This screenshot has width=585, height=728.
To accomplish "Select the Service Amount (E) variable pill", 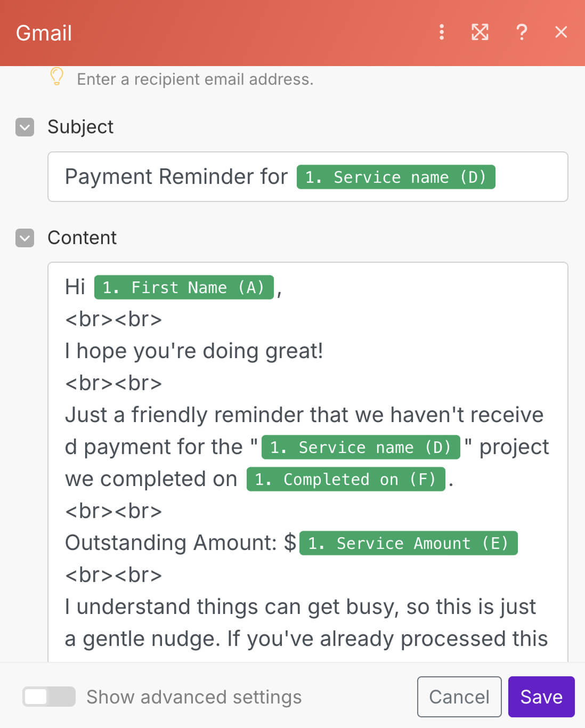I will click(408, 544).
